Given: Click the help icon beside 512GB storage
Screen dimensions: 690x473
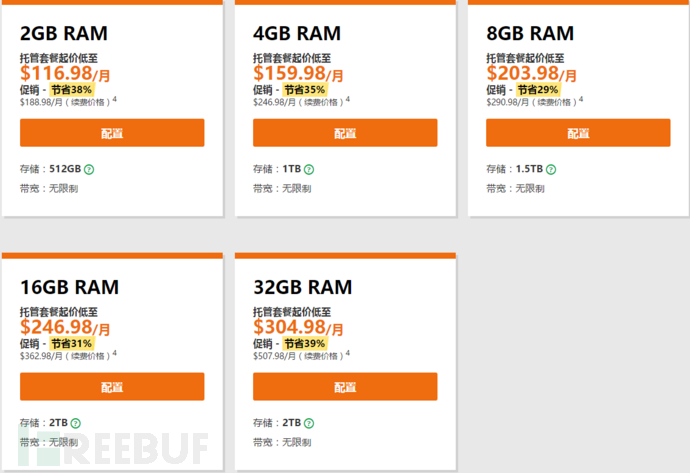Looking at the screenshot, I should [x=89, y=169].
